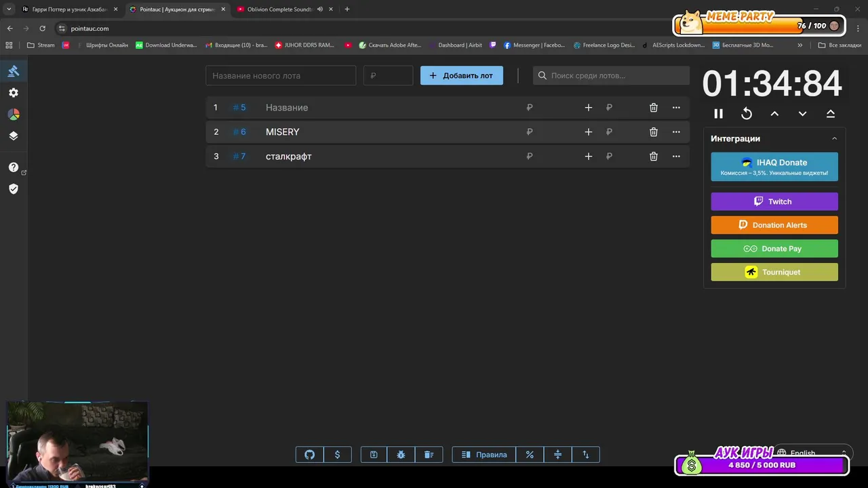868x488 pixels.
Task: Click the plus icon on lot #5
Action: point(589,108)
